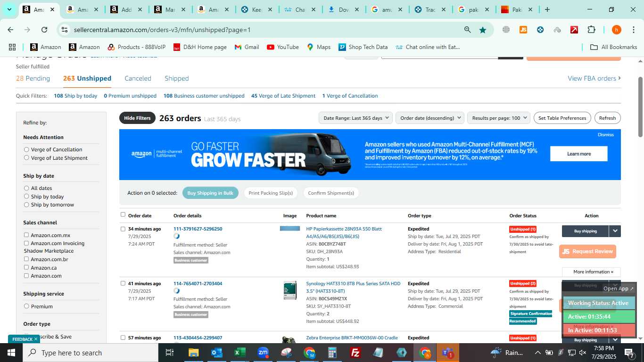The image size is (644, 362).
Task: Open Calculator from the taskbar
Action: pyautogui.click(x=332, y=353)
